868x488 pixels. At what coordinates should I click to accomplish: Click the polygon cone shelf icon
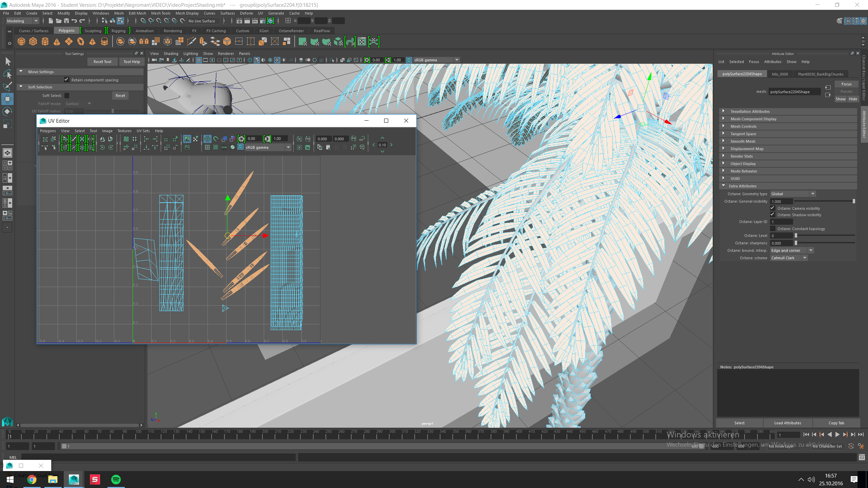pyautogui.click(x=57, y=41)
